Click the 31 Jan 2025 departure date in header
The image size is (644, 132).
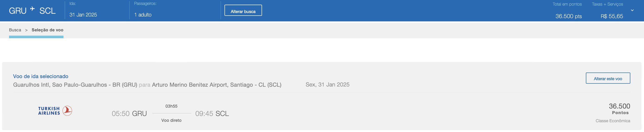click(x=83, y=15)
